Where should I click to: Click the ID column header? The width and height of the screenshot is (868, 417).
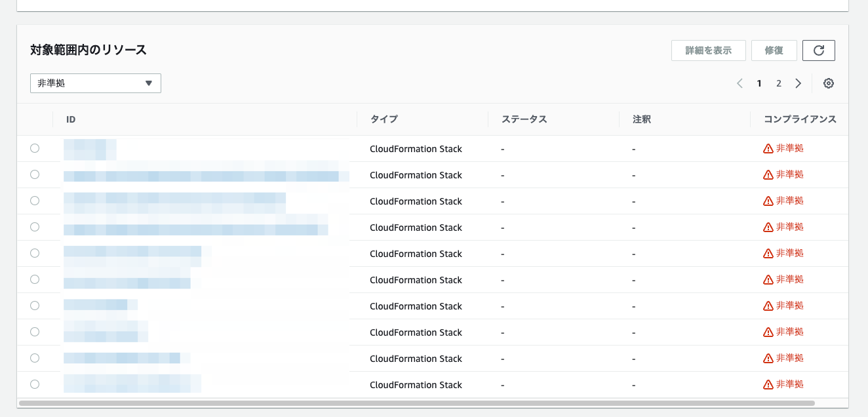(x=71, y=119)
